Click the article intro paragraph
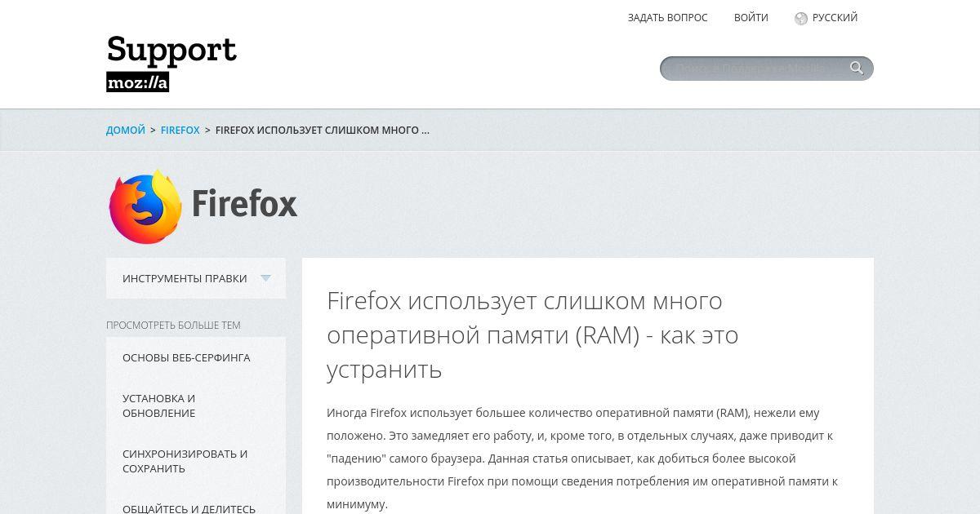The height and width of the screenshot is (514, 980). (x=582, y=459)
